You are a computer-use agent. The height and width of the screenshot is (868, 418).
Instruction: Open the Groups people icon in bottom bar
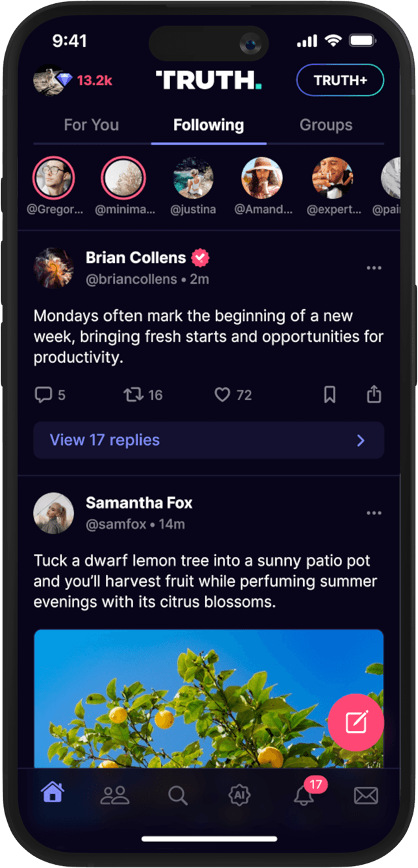[115, 795]
